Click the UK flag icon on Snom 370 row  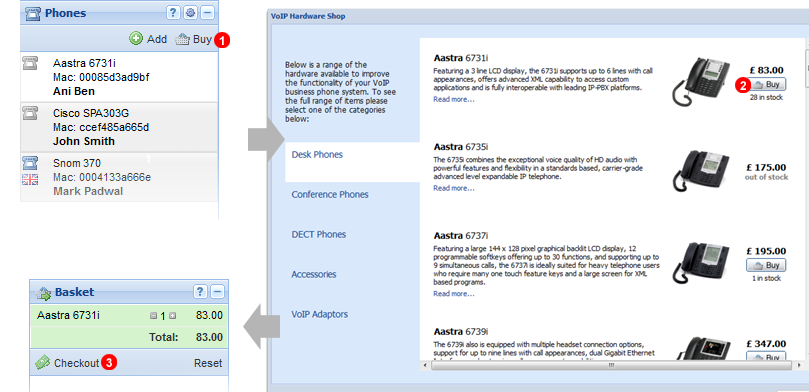pyautogui.click(x=30, y=179)
